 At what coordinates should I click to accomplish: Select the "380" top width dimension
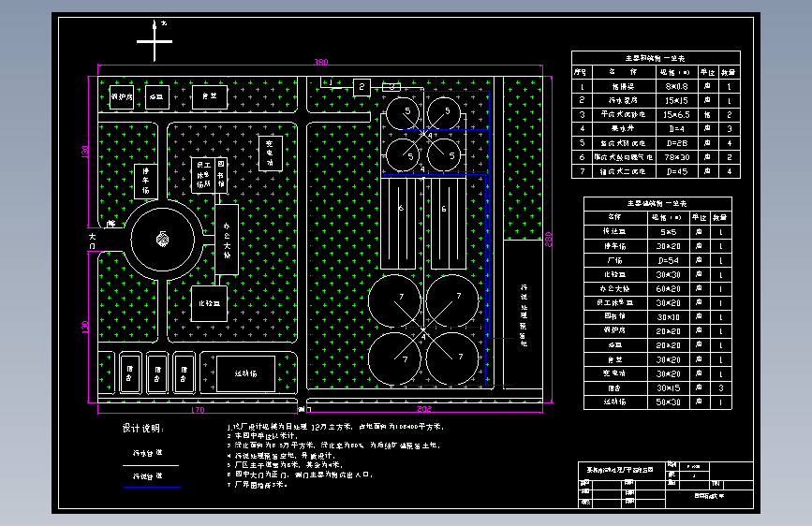321,62
